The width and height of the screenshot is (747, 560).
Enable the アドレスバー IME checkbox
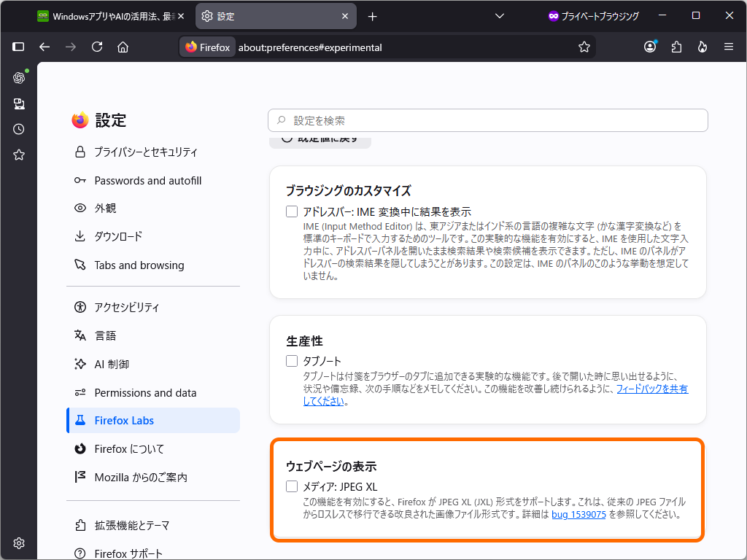coord(292,211)
